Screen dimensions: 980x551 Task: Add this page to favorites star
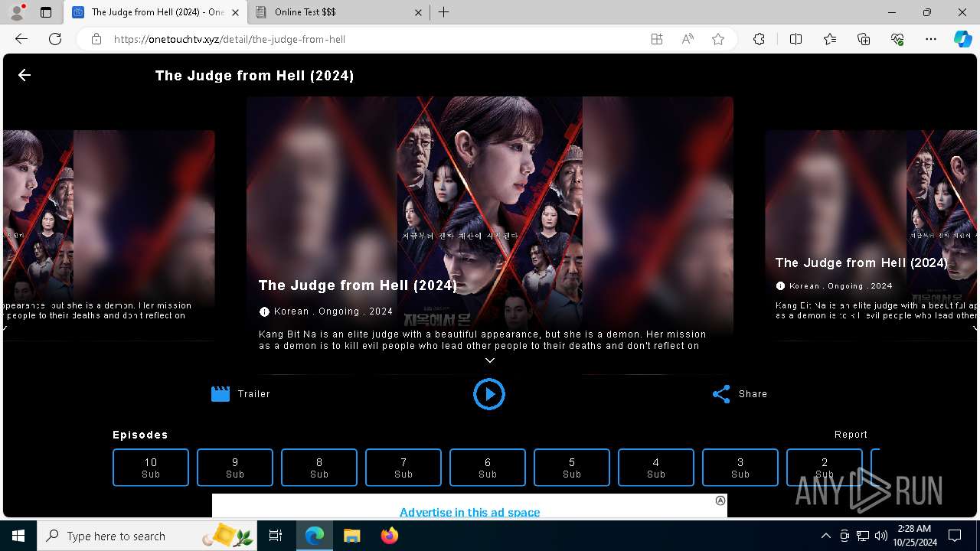coord(718,39)
